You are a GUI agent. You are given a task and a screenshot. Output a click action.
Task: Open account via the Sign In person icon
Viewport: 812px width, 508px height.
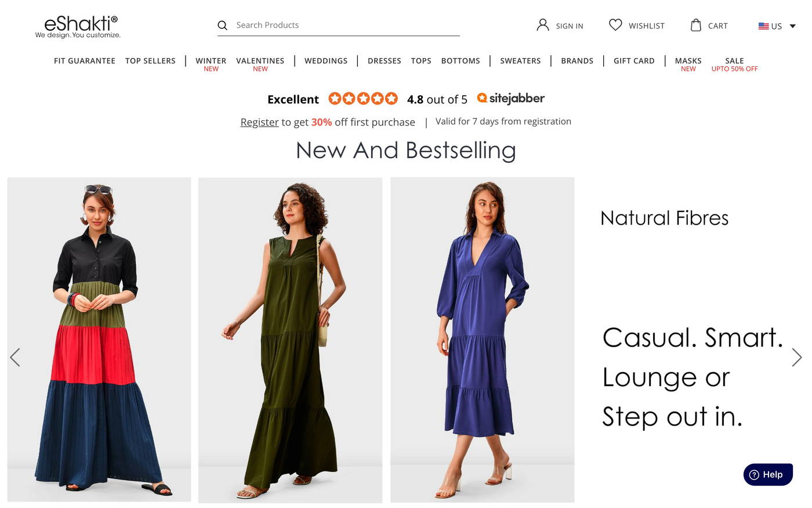(x=543, y=24)
